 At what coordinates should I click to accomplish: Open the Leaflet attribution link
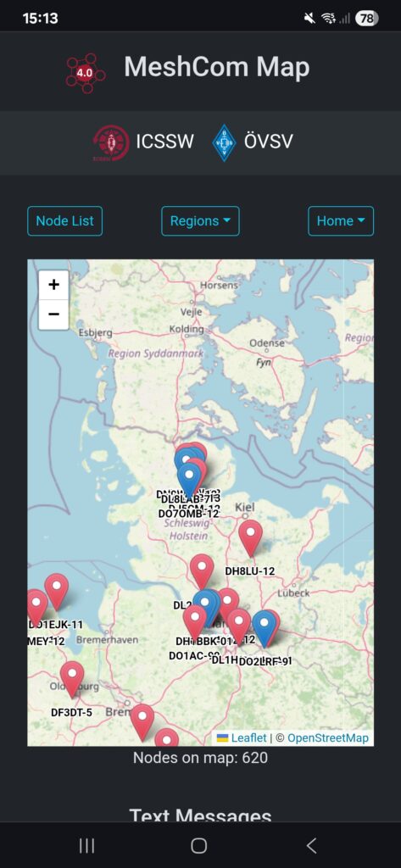pos(248,738)
